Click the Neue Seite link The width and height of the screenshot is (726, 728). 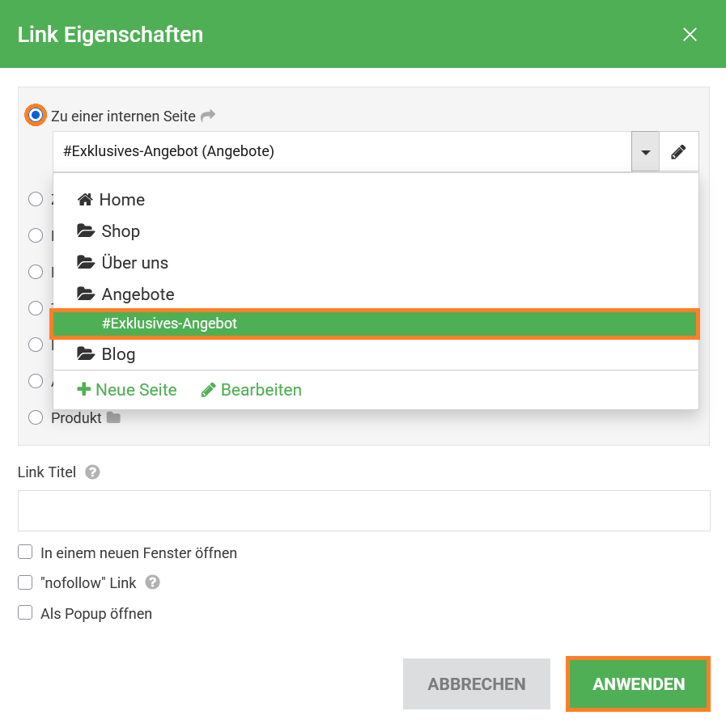[x=127, y=390]
